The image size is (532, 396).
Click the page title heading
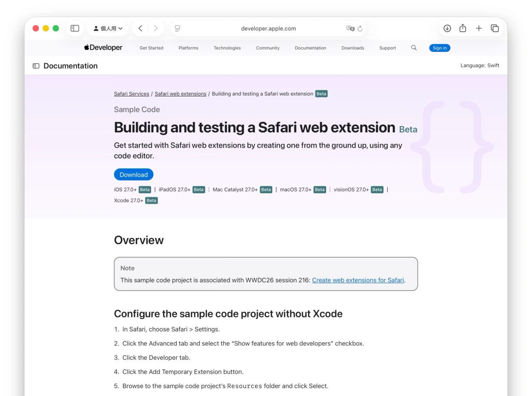254,127
